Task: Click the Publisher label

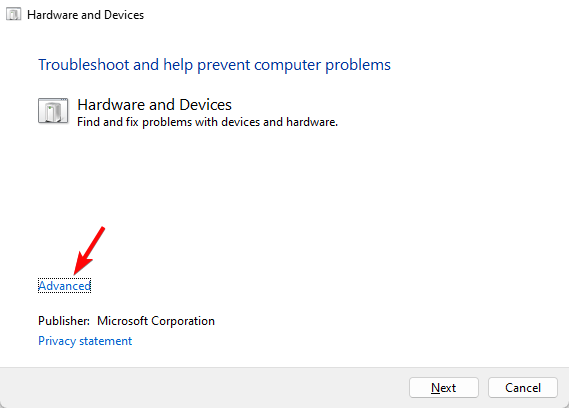Action: [x=64, y=321]
